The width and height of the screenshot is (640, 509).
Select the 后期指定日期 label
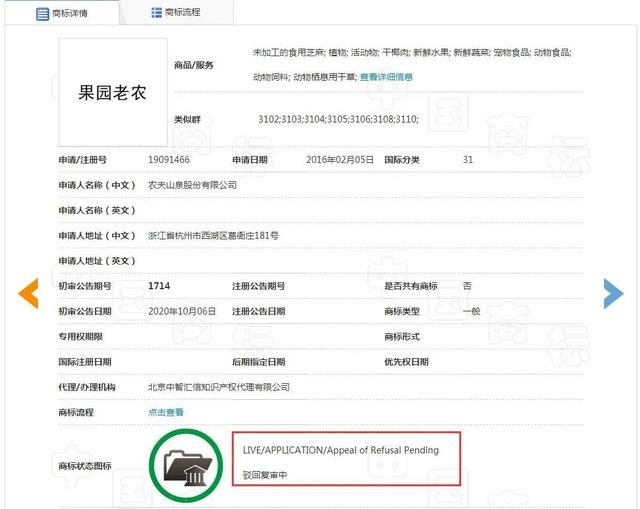[258, 362]
